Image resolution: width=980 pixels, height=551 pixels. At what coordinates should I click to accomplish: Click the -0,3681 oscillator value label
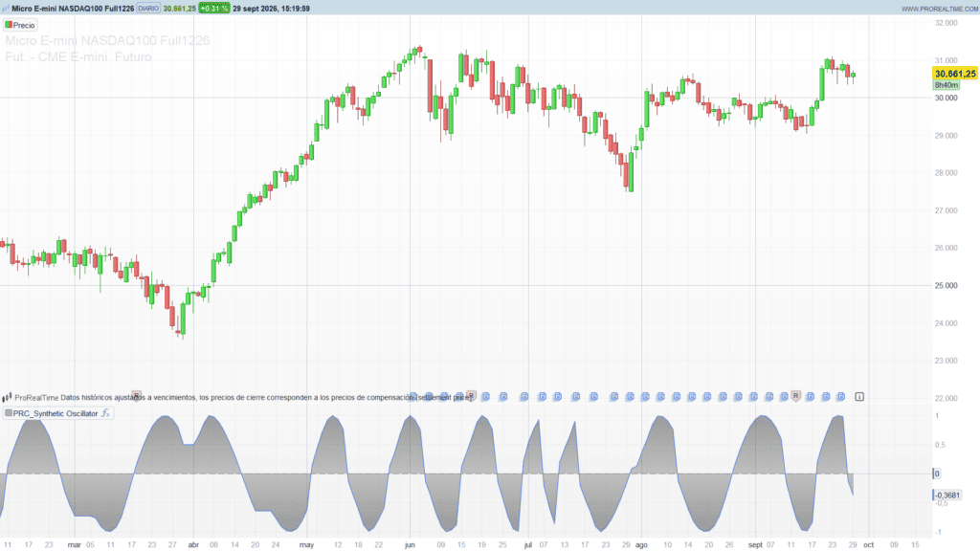click(947, 496)
